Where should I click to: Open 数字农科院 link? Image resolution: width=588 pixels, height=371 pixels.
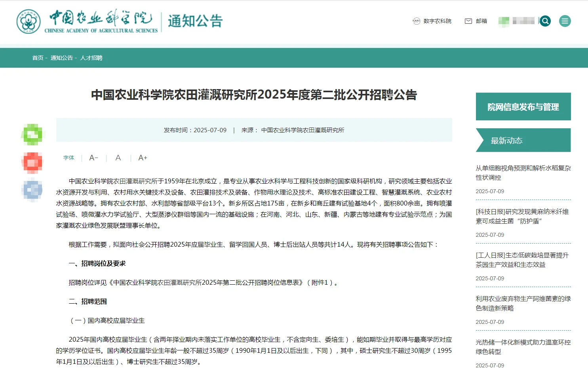coord(438,21)
